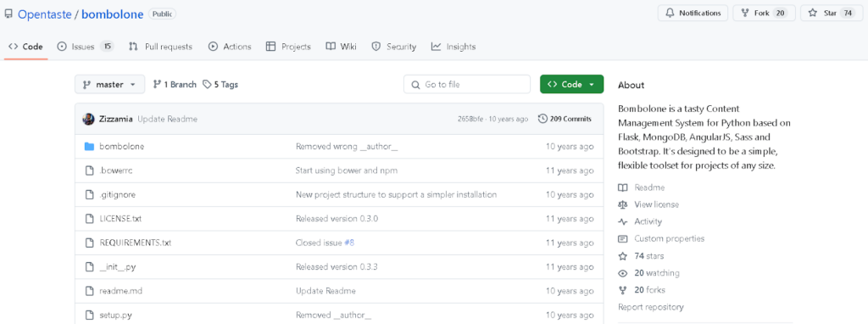The width and height of the screenshot is (868, 324).
Task: Expand the green Code dropdown button
Action: (572, 85)
